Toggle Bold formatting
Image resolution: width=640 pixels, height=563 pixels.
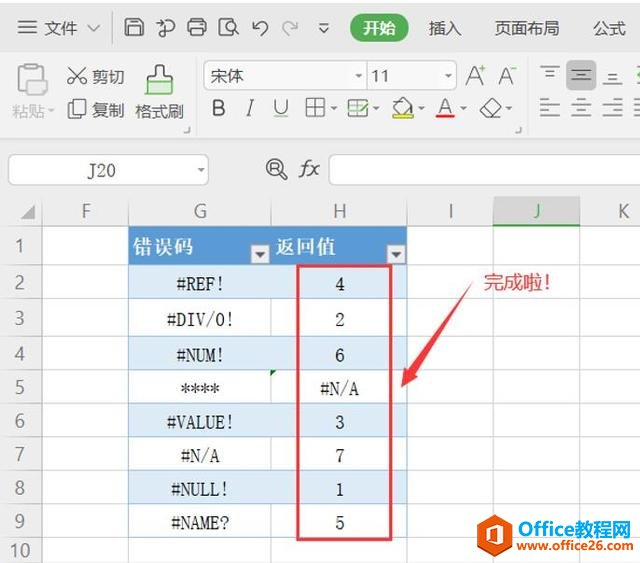219,108
